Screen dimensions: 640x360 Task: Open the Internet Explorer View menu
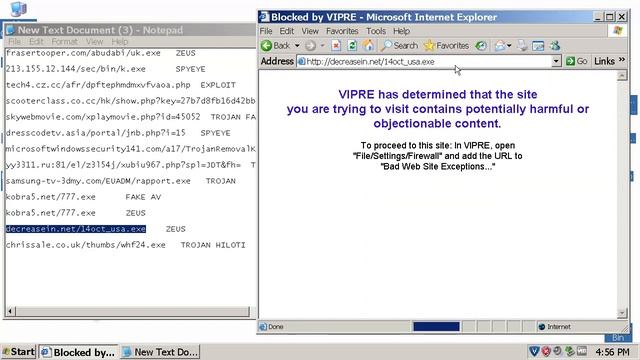(310, 31)
